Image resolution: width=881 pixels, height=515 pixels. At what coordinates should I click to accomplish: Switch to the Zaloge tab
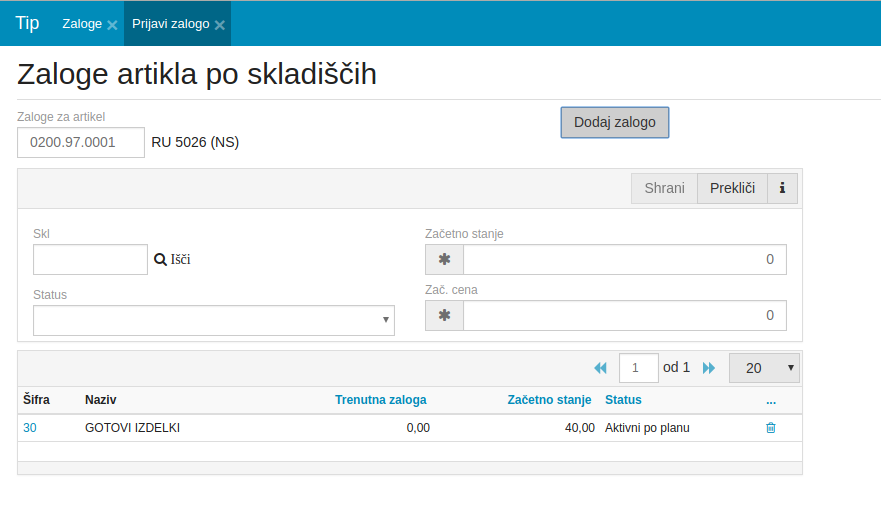coord(82,24)
